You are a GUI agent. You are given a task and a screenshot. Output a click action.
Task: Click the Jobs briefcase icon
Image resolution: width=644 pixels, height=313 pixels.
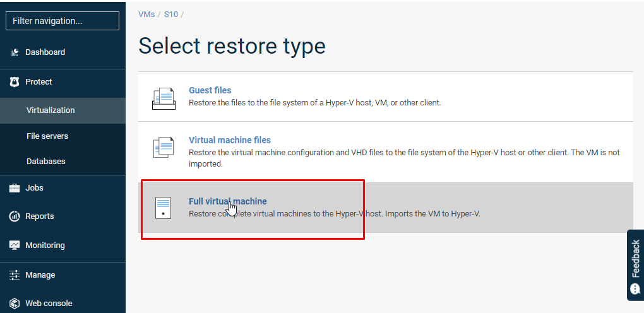pyautogui.click(x=15, y=188)
